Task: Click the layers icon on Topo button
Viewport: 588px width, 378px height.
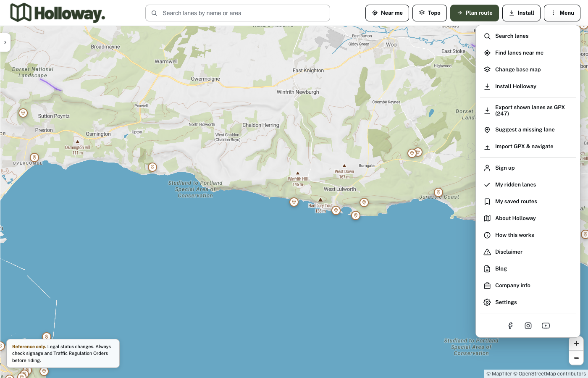Action: pyautogui.click(x=422, y=13)
